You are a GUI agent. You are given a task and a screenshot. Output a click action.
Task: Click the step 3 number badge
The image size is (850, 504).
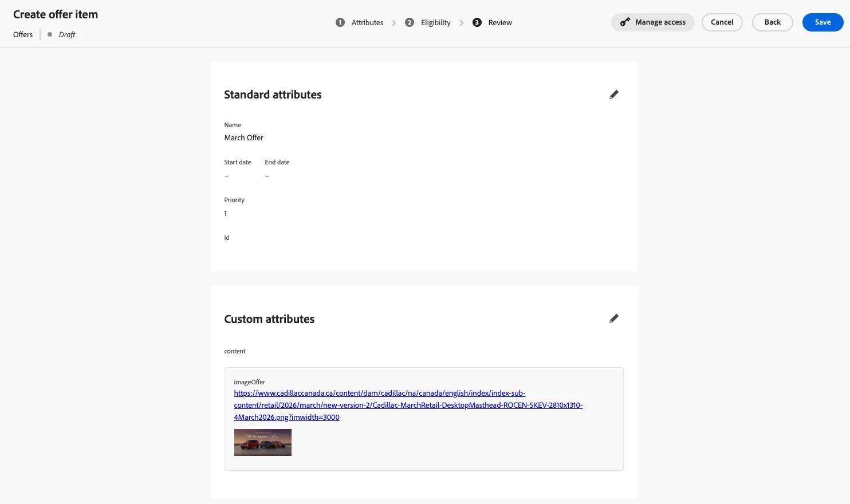coord(477,22)
